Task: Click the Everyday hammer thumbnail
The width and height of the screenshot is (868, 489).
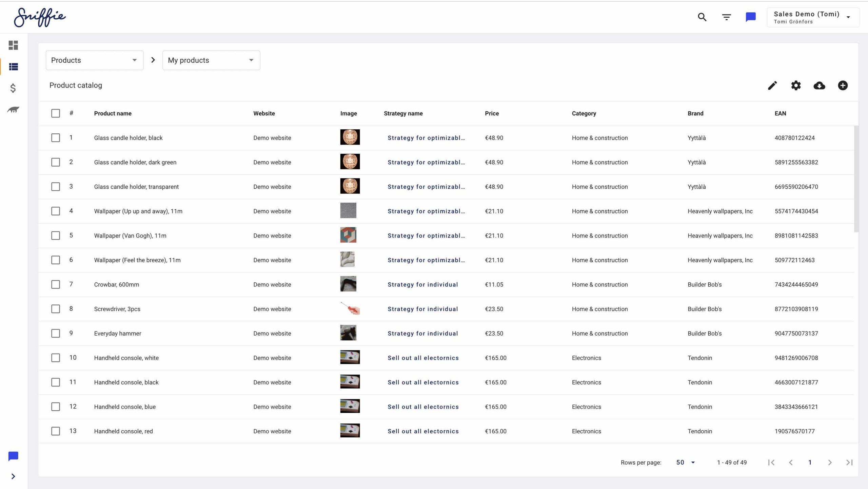Action: coord(348,333)
